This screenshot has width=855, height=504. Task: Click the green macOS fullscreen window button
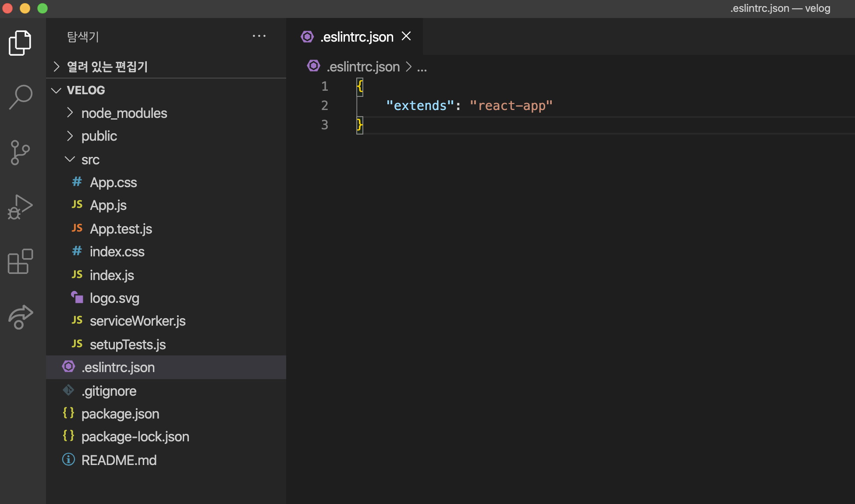[43, 8]
